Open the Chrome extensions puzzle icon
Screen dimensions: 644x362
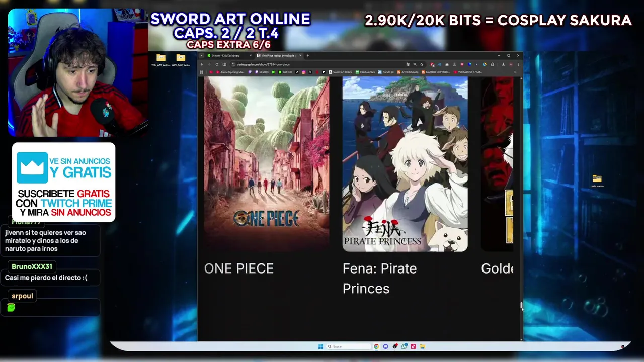[492, 64]
